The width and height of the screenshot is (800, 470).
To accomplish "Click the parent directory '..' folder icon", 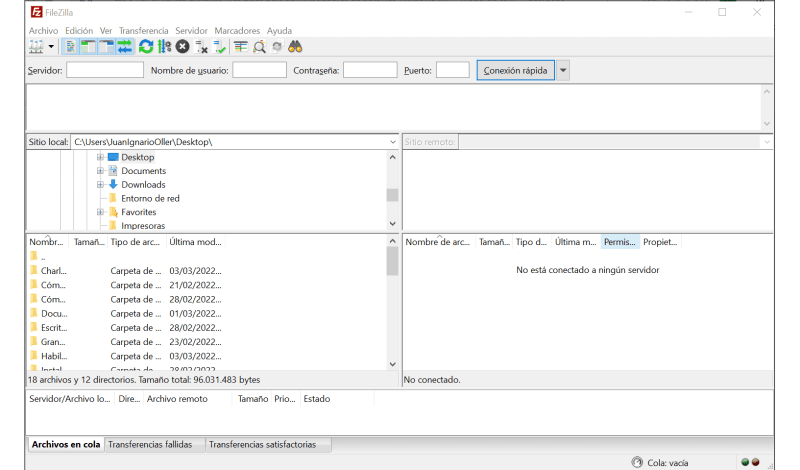I will pyautogui.click(x=34, y=256).
